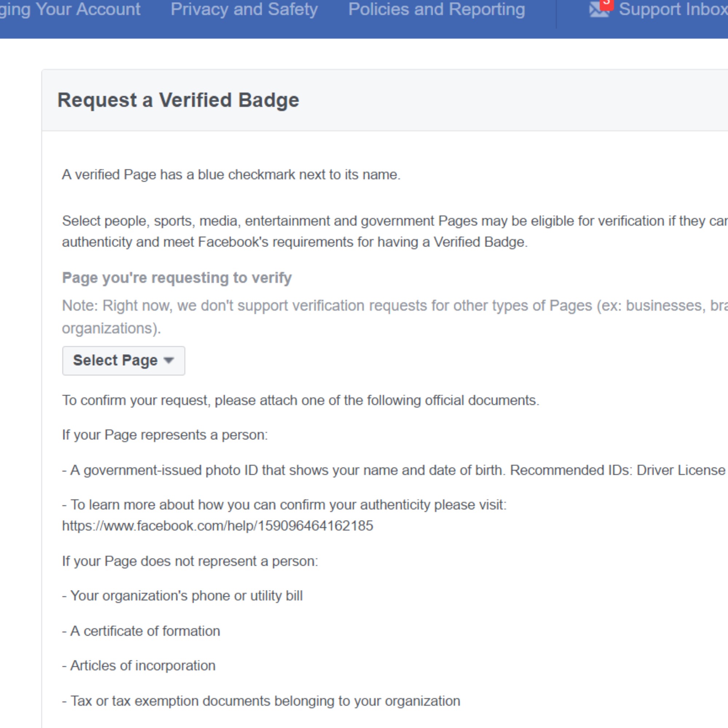
Task: Open the Policies and Reporting menu
Action: pos(436,9)
